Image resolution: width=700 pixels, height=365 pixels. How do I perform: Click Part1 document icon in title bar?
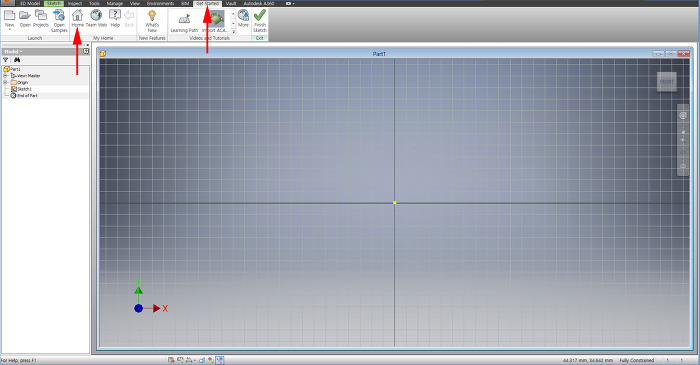pyautogui.click(x=103, y=54)
